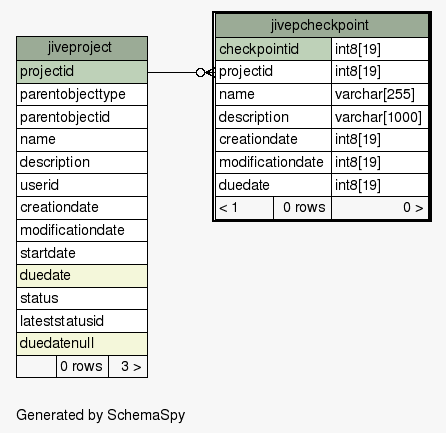Open the jivepcheckpoint table title
Image resolution: width=446 pixels, height=433 pixels.
pyautogui.click(x=322, y=26)
